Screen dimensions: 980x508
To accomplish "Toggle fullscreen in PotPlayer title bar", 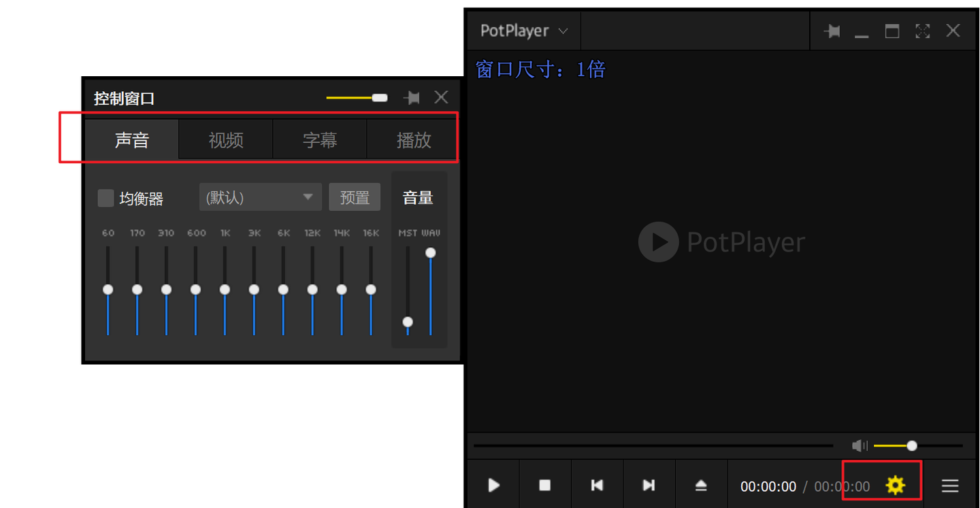I will 922,31.
